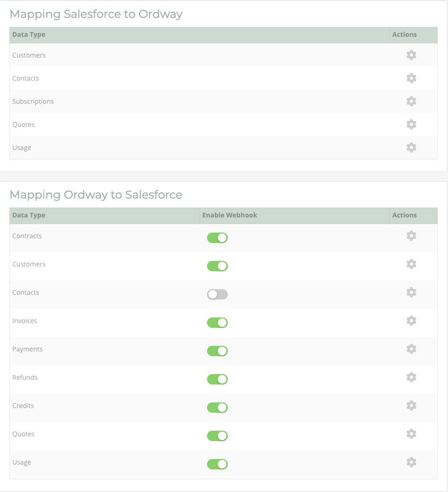Open gear for Ordway-to-Salesforce Usage mapping
Screen dimensions: 448x492
click(411, 462)
